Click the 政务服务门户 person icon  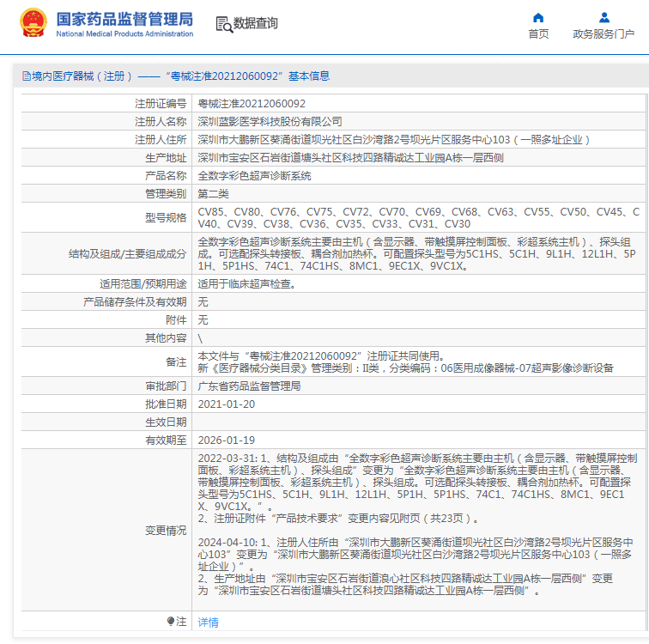(x=604, y=17)
